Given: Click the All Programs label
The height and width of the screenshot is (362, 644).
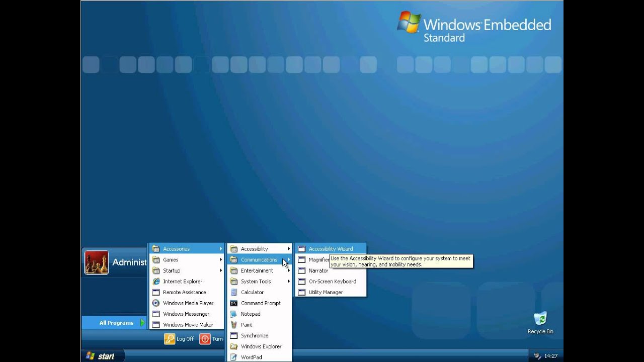Looking at the screenshot, I should [x=116, y=323].
